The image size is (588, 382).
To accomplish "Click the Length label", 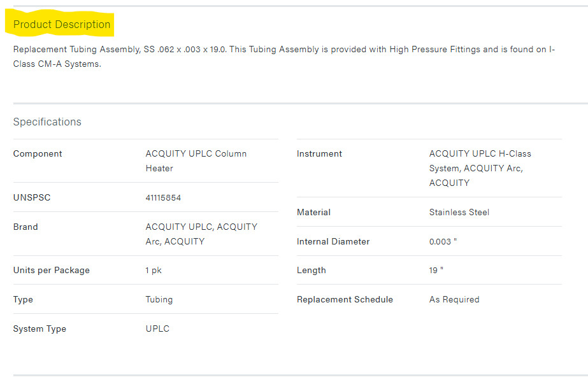I will click(312, 271).
